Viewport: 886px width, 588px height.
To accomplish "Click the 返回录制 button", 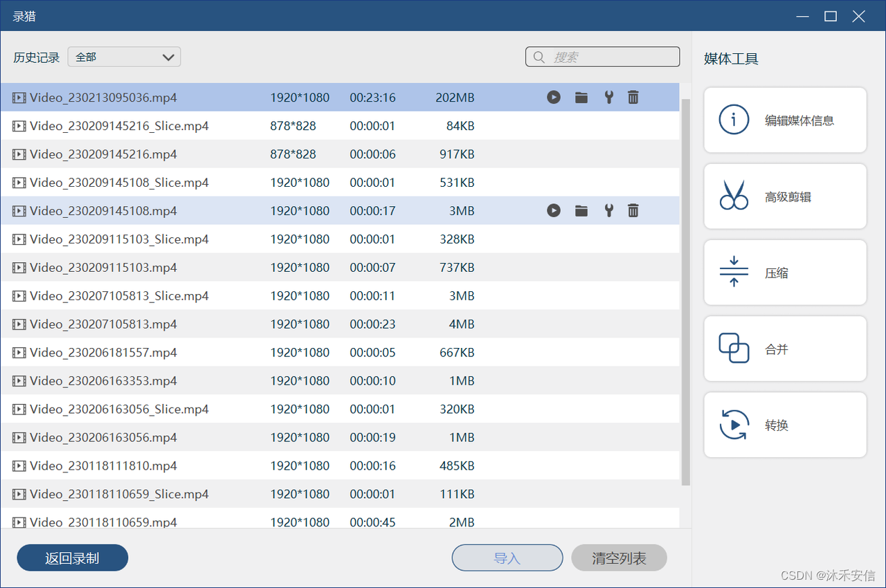I will pyautogui.click(x=73, y=558).
